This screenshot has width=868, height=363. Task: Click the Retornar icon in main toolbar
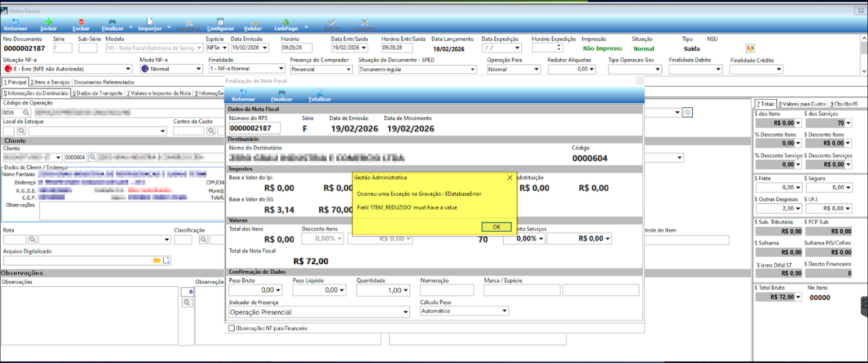tap(15, 22)
